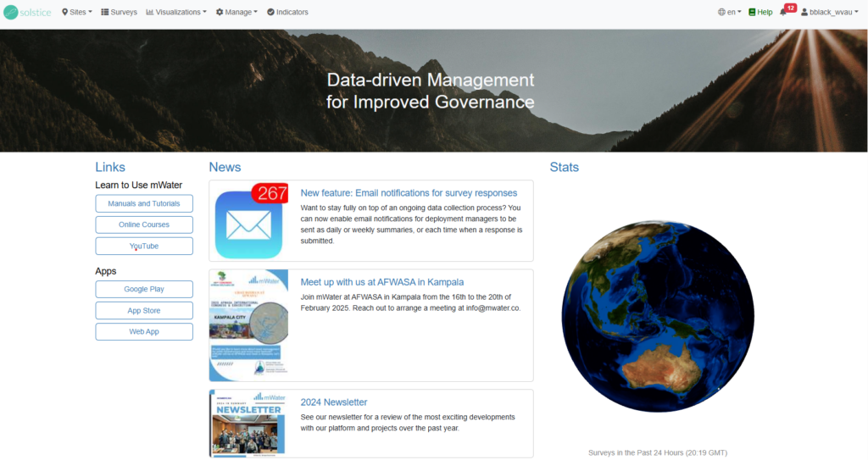Click the email envelope news image
This screenshot has height=460, width=868.
click(x=248, y=220)
